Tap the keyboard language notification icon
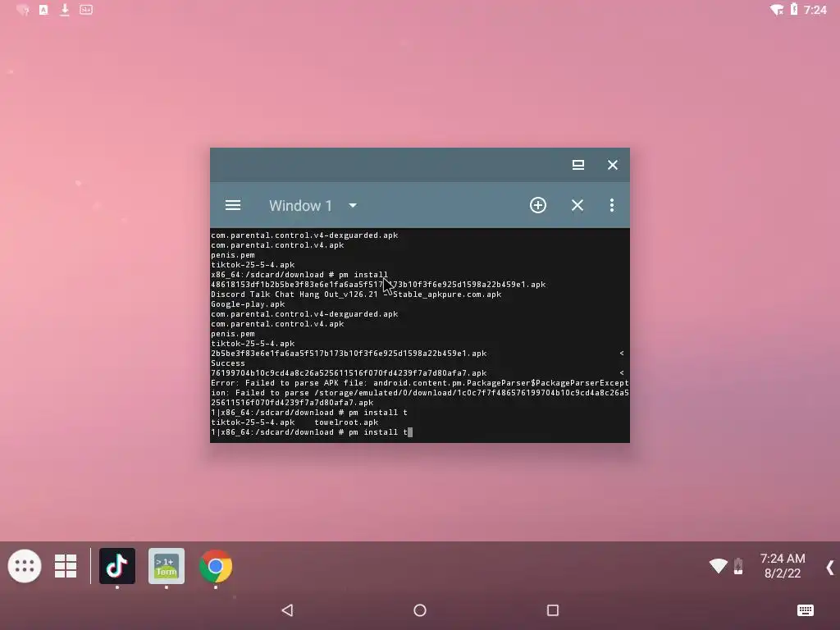The image size is (840, 630). [x=43, y=10]
